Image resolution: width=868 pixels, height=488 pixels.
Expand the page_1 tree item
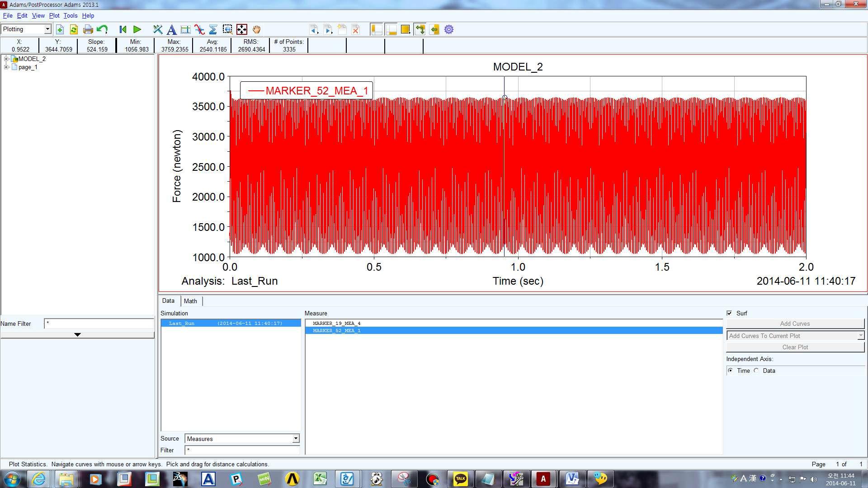click(5, 67)
